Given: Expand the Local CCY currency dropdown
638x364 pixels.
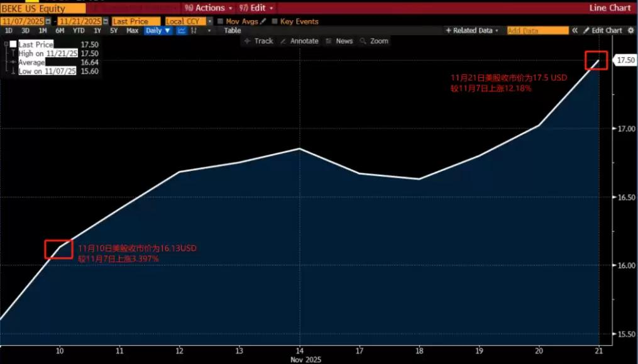Looking at the screenshot, I should 209,21.
